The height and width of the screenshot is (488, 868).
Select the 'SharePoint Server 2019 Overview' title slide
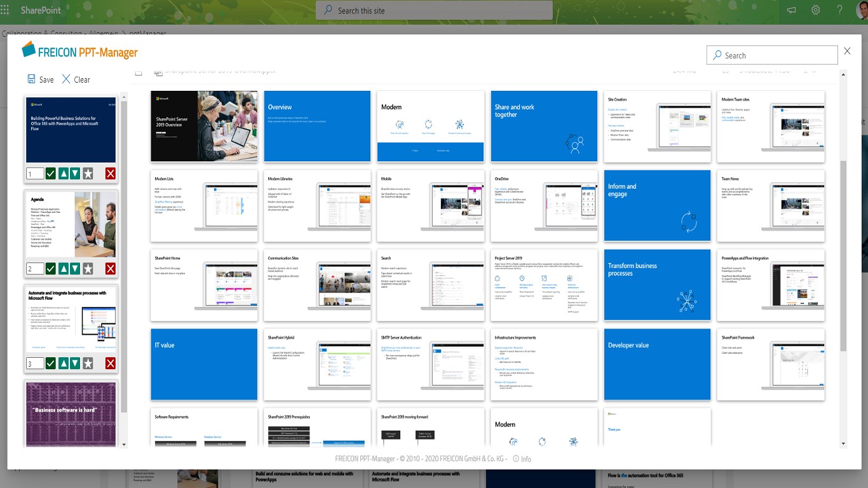click(204, 126)
